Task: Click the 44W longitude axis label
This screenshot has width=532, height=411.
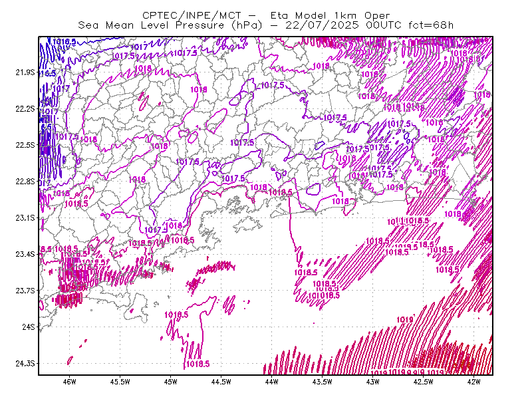Action: (x=272, y=382)
